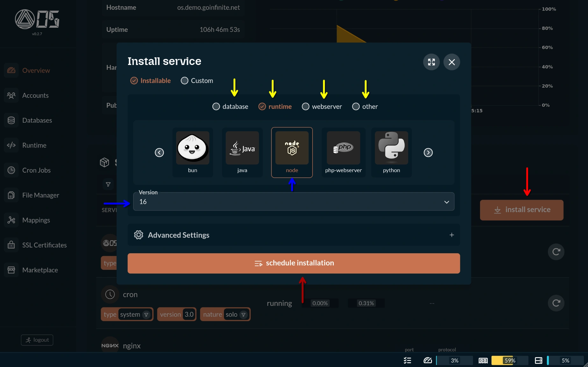
Task: Click the right chevron to see more runtimes
Action: pos(428,152)
